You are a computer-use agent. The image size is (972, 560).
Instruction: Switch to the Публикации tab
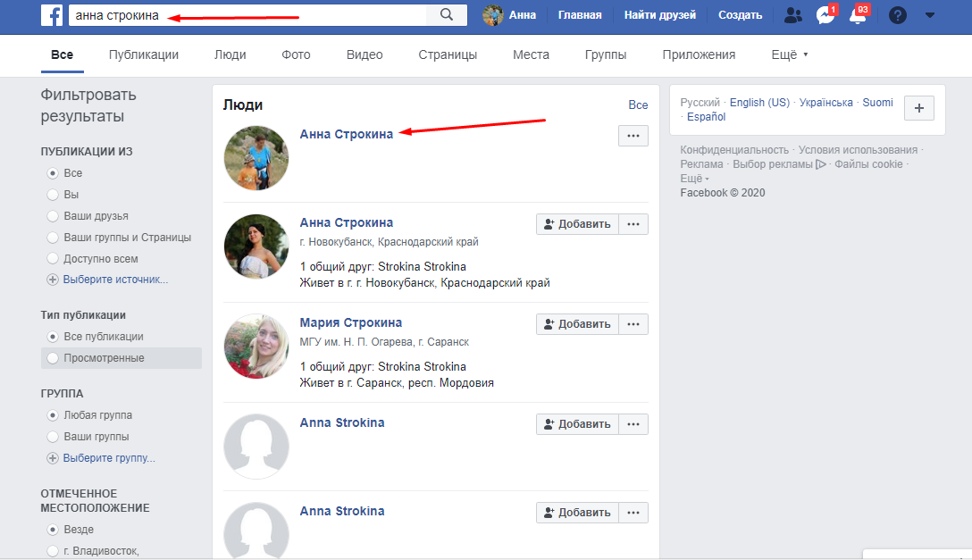144,54
